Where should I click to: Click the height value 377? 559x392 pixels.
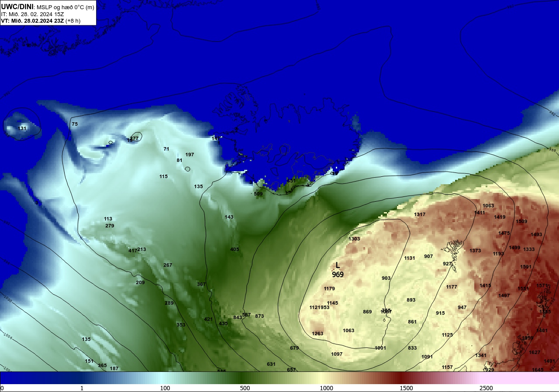tap(134, 138)
